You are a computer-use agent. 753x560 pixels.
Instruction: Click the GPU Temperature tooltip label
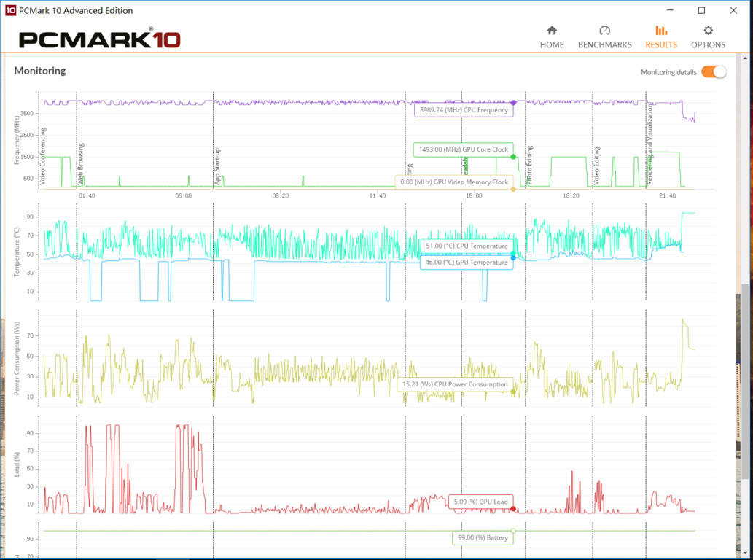pyautogui.click(x=467, y=262)
